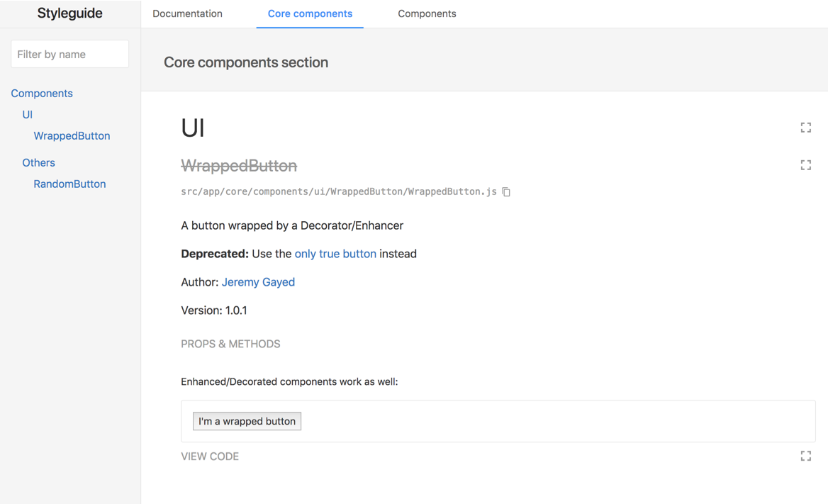The height and width of the screenshot is (504, 828).
Task: Select WrappedButton in the sidebar
Action: (x=72, y=135)
